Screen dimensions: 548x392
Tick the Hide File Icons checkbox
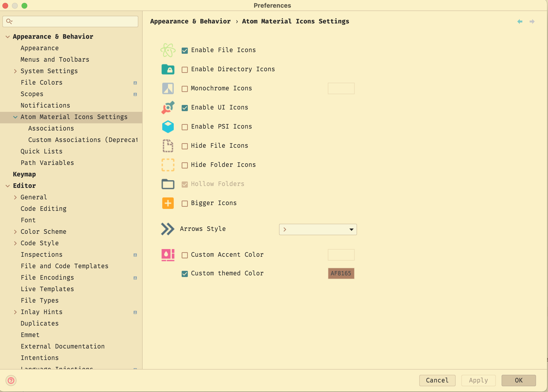pyautogui.click(x=185, y=146)
